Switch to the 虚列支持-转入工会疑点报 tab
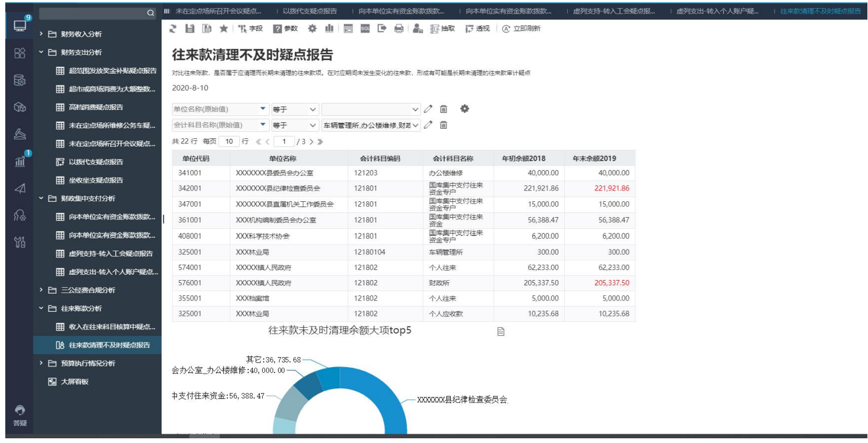The height and width of the screenshot is (443, 868). click(x=615, y=11)
